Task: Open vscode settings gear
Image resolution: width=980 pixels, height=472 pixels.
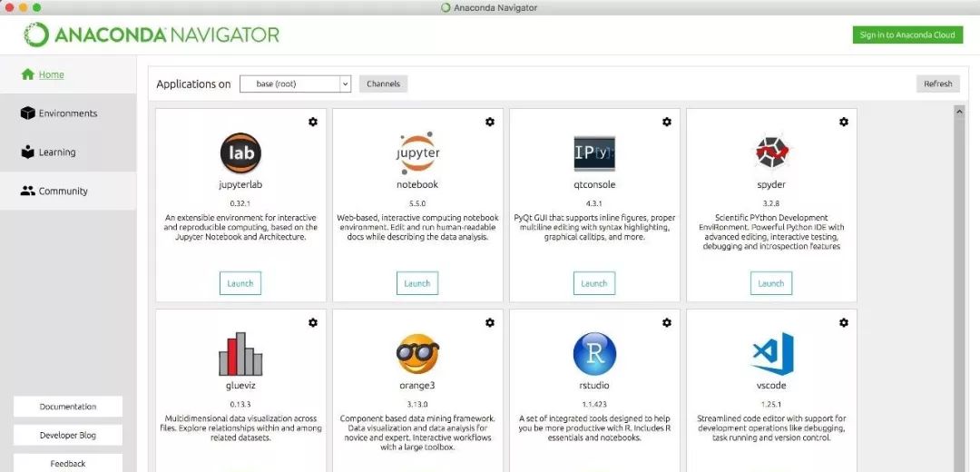Action: pyautogui.click(x=844, y=322)
